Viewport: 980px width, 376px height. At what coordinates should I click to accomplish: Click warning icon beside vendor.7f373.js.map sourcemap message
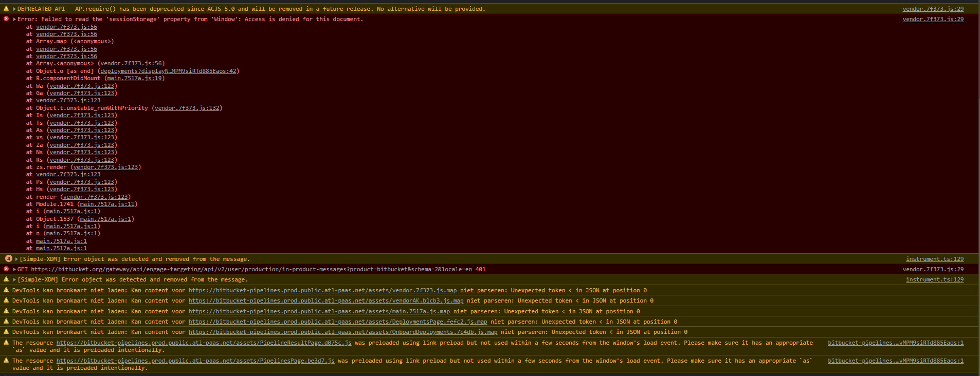point(6,290)
